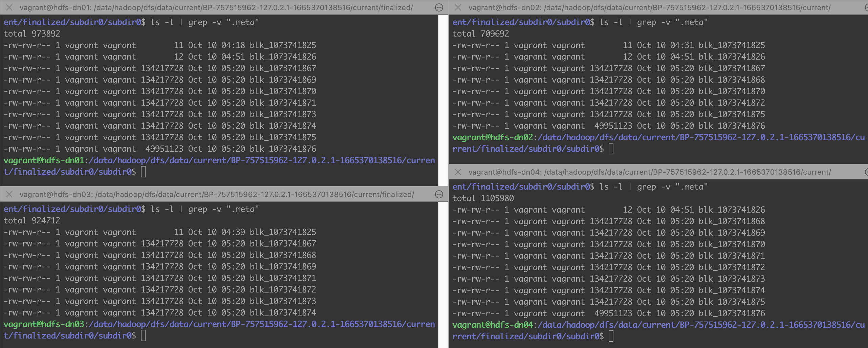868x348 pixels.
Task: Close the hdfs-dn04 terminal pane
Action: pos(458,172)
